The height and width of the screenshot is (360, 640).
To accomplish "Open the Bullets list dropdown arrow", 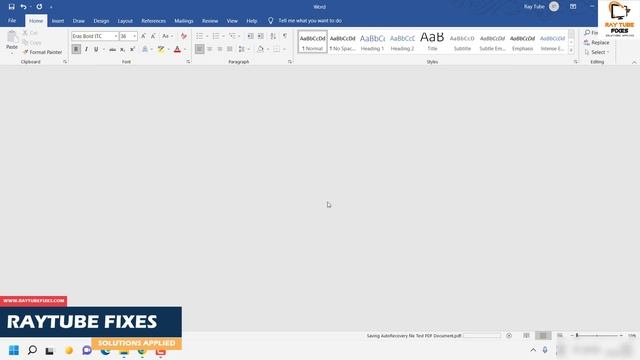I will point(207,36).
